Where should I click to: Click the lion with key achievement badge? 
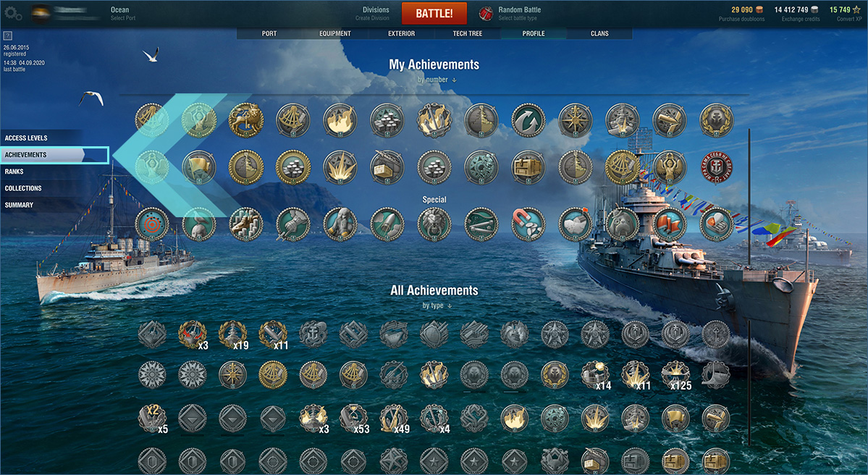point(246,119)
